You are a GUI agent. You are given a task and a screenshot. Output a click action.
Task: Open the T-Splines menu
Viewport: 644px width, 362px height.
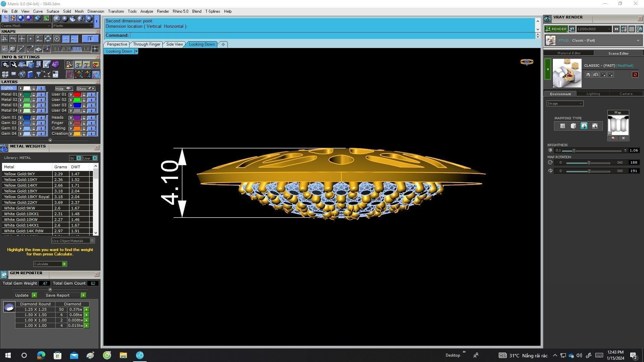[212, 11]
